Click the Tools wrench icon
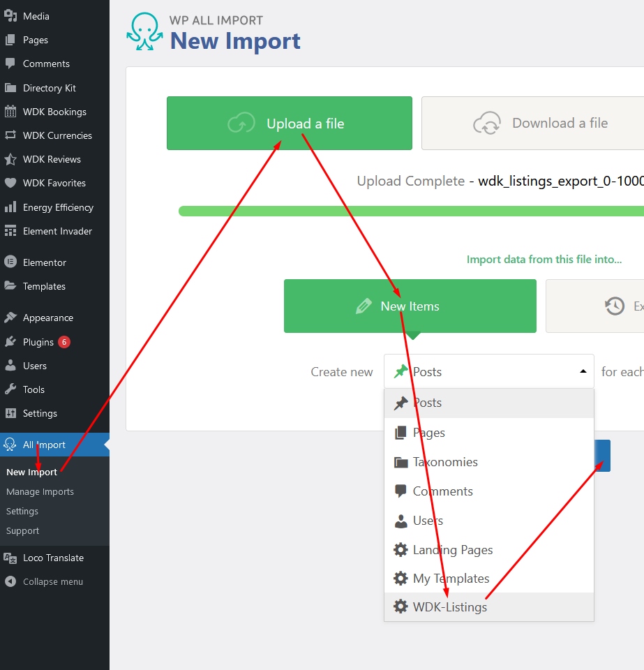The height and width of the screenshot is (670, 644). 10,389
